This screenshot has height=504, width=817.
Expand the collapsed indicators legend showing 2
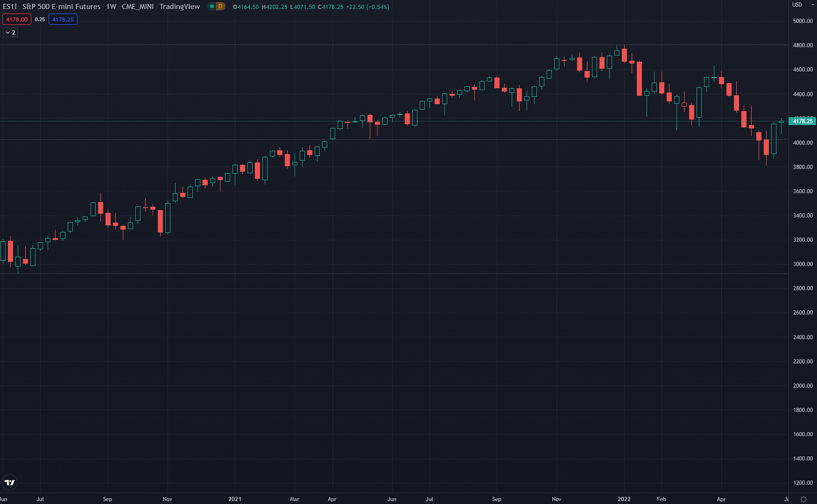click(x=10, y=33)
